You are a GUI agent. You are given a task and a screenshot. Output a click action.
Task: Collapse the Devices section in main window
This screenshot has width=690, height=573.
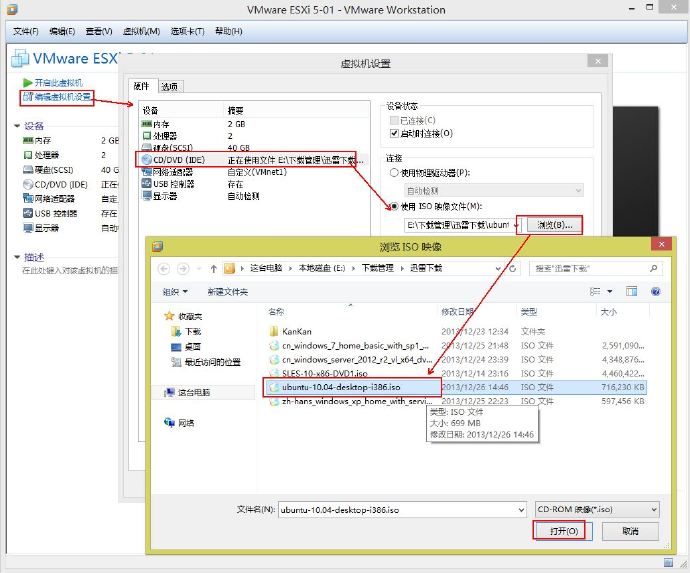(x=17, y=126)
